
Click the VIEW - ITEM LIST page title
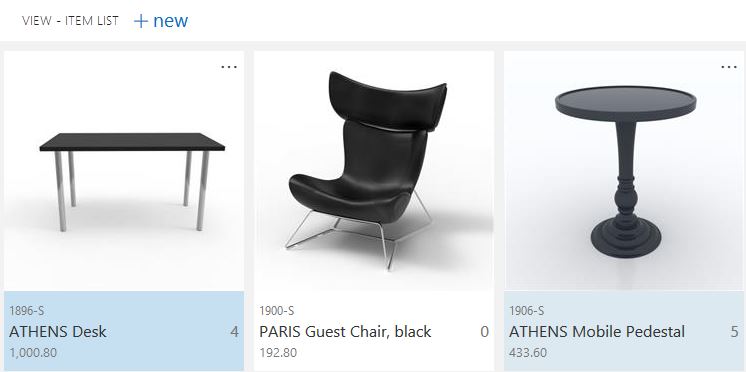[70, 21]
